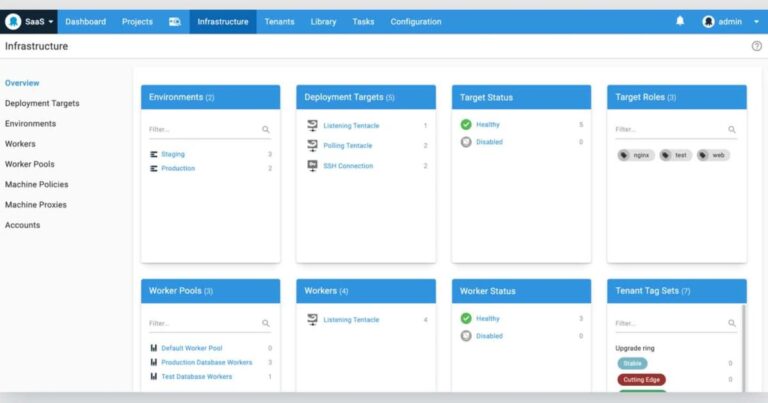Screen dimensions: 768x403
Task: Click the Polling Tentacle icon
Action: click(x=312, y=145)
